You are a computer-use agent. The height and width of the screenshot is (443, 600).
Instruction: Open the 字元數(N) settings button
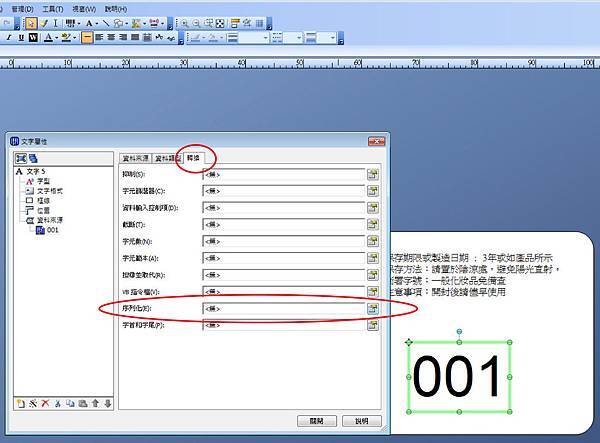[x=373, y=241]
